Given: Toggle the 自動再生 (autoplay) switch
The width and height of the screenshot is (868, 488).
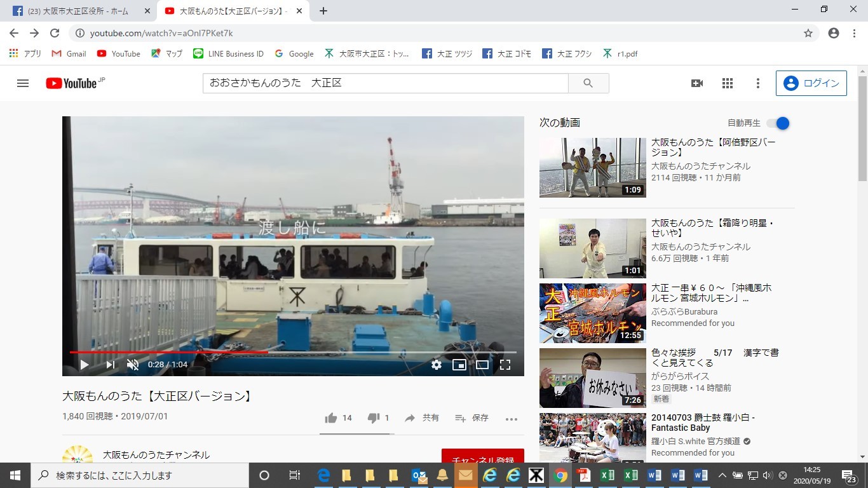Looking at the screenshot, I should (x=781, y=123).
